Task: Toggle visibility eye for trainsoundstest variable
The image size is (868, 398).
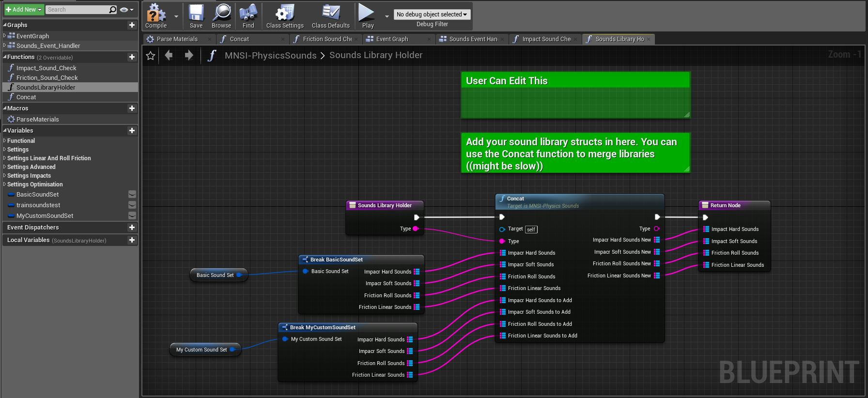Action: point(132,205)
